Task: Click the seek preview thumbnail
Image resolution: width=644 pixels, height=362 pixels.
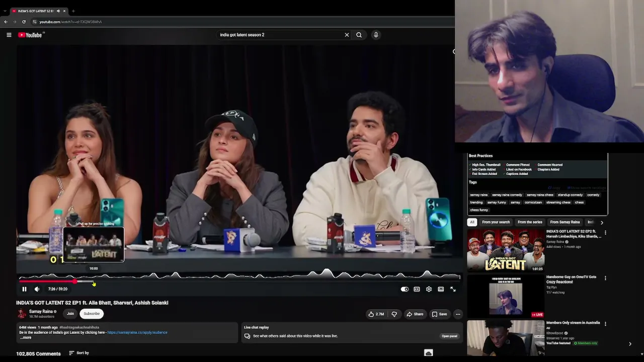Action: tap(94, 244)
